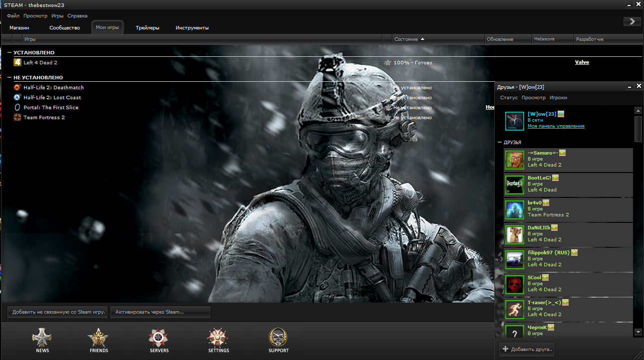Click ЧертиК friend question-mark avatar
644x360 pixels.
pyautogui.click(x=514, y=331)
